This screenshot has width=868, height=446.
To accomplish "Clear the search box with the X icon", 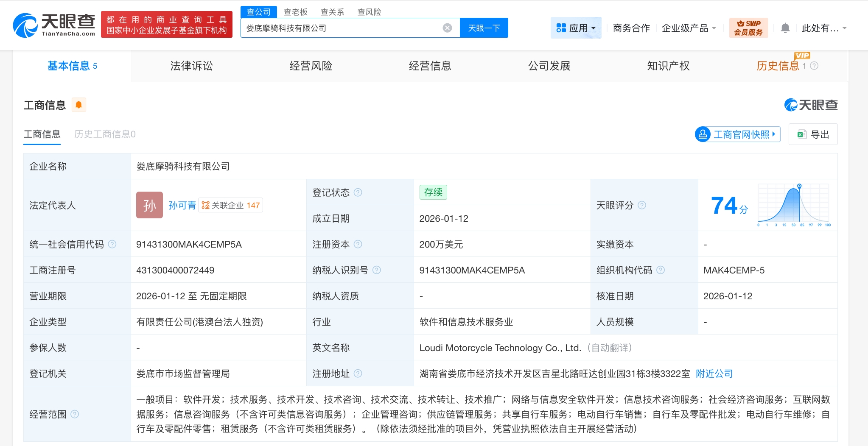I will [447, 28].
